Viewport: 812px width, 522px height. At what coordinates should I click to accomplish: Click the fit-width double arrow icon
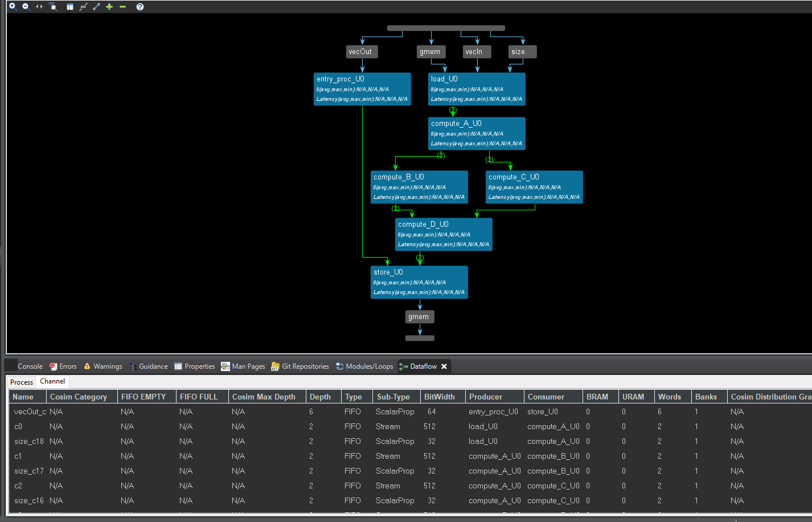pos(39,7)
